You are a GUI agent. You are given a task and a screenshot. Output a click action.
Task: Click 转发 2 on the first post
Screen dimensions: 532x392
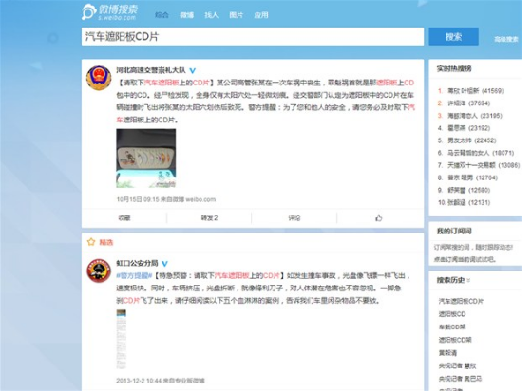209,217
